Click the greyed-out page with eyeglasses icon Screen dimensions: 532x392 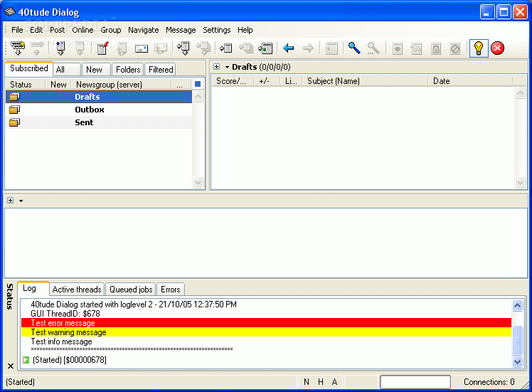point(416,48)
